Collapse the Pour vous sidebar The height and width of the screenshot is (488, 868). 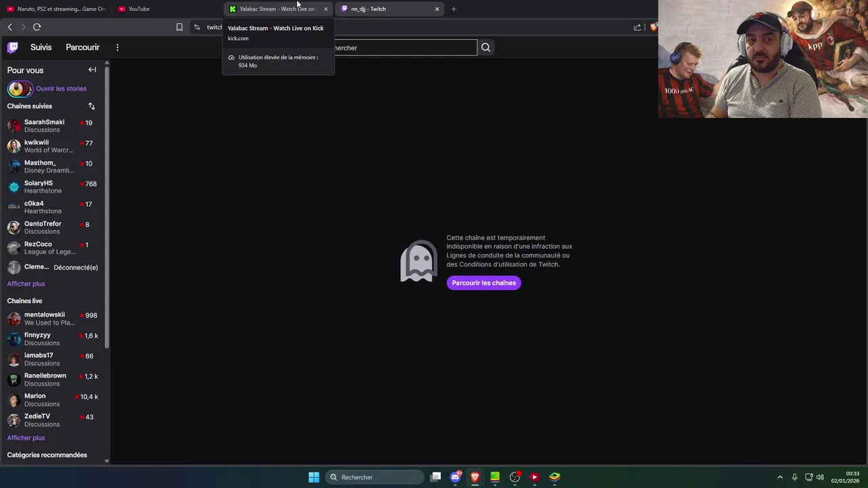[x=92, y=70]
